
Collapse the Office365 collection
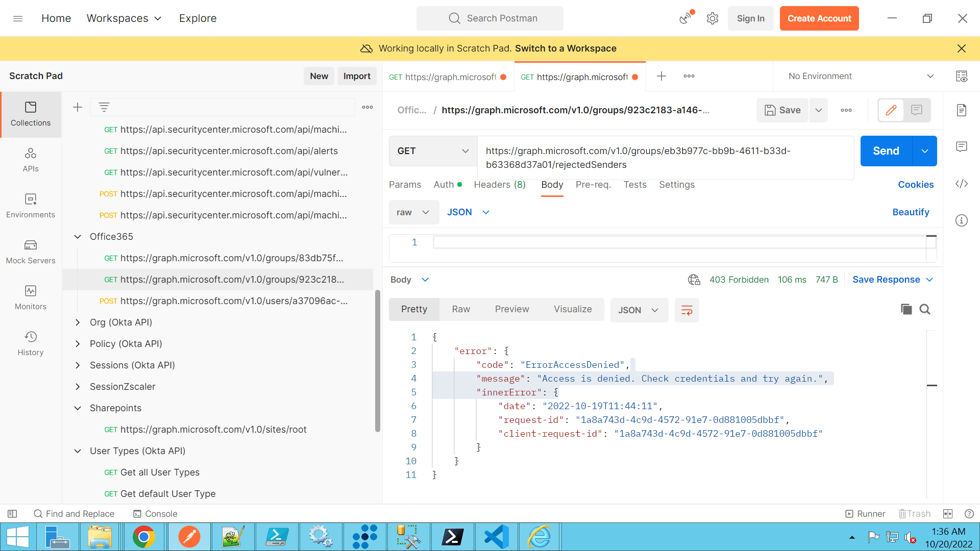[78, 237]
